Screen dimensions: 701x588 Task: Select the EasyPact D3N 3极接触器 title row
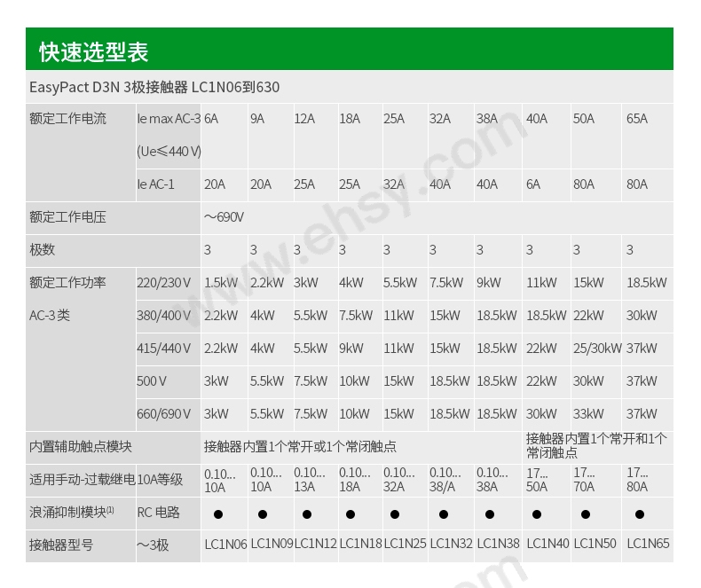point(154,87)
